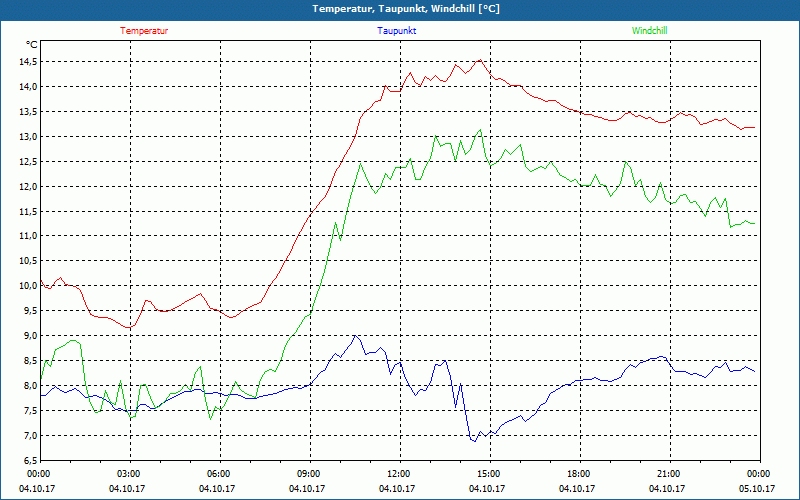Click the 10,5 y-axis value
The height and width of the screenshot is (500, 800).
28,261
